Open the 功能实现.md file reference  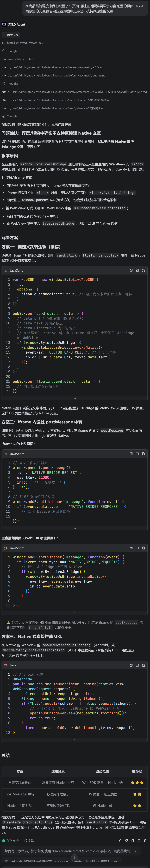point(54,108)
